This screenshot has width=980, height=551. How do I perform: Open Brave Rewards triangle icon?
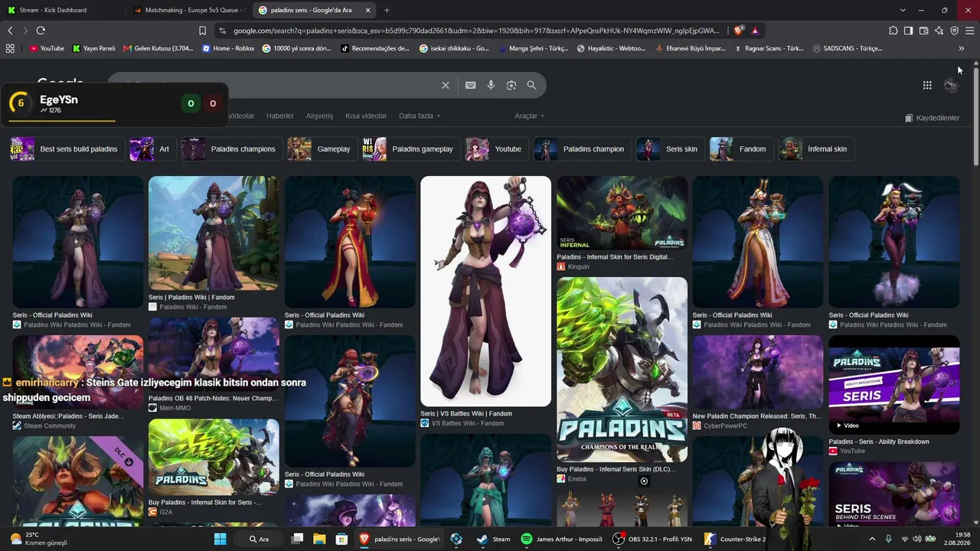(x=755, y=31)
